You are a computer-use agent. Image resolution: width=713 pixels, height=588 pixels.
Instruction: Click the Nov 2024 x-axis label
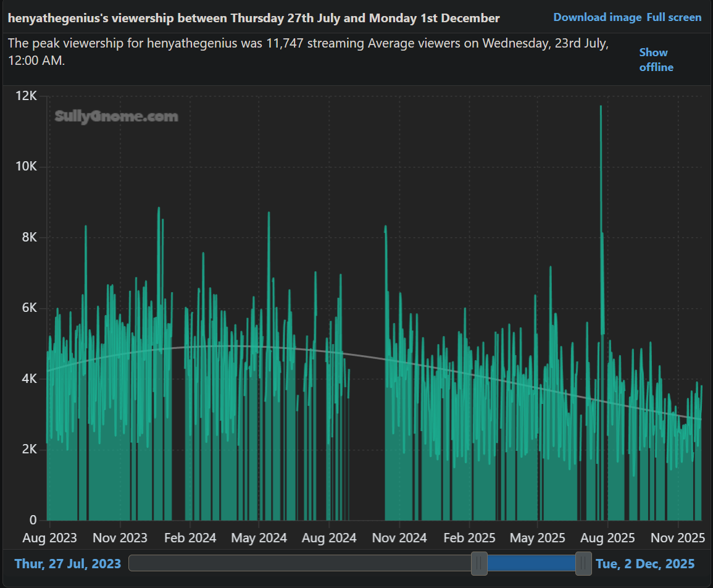pyautogui.click(x=399, y=538)
